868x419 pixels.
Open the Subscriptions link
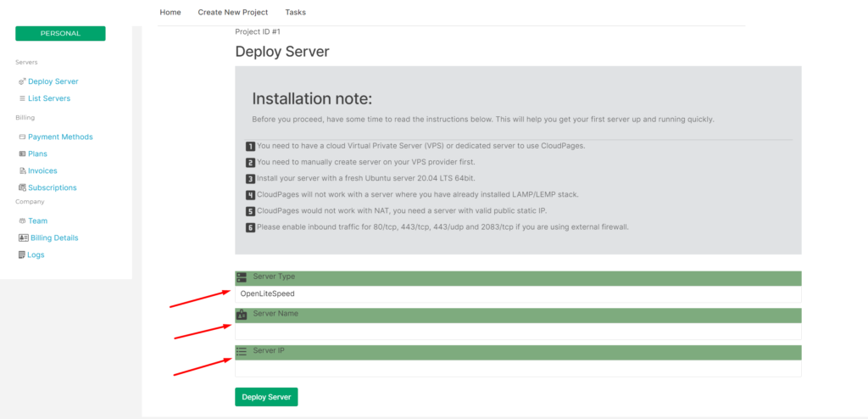[x=53, y=188]
